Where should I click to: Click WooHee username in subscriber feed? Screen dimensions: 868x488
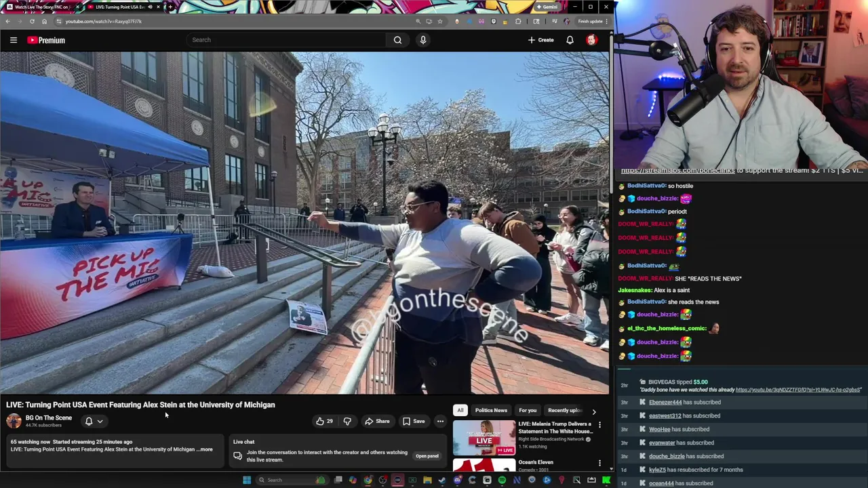659,430
